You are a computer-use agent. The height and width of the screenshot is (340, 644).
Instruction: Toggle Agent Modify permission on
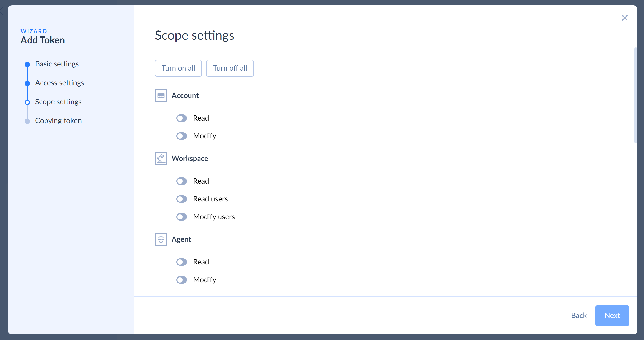[182, 280]
